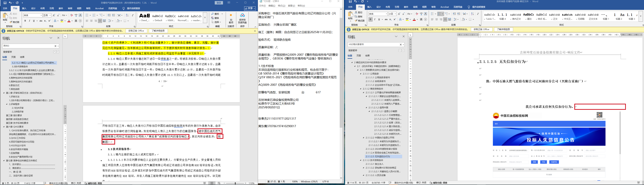The height and width of the screenshot is (185, 644).
Task: Click 获取正版 Office in 响应文件 window
Action: pyautogui.click(x=482, y=29)
